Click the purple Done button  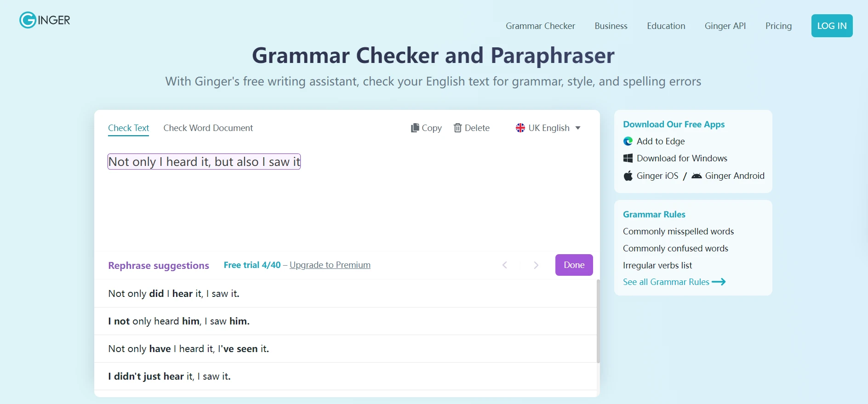[x=574, y=265]
